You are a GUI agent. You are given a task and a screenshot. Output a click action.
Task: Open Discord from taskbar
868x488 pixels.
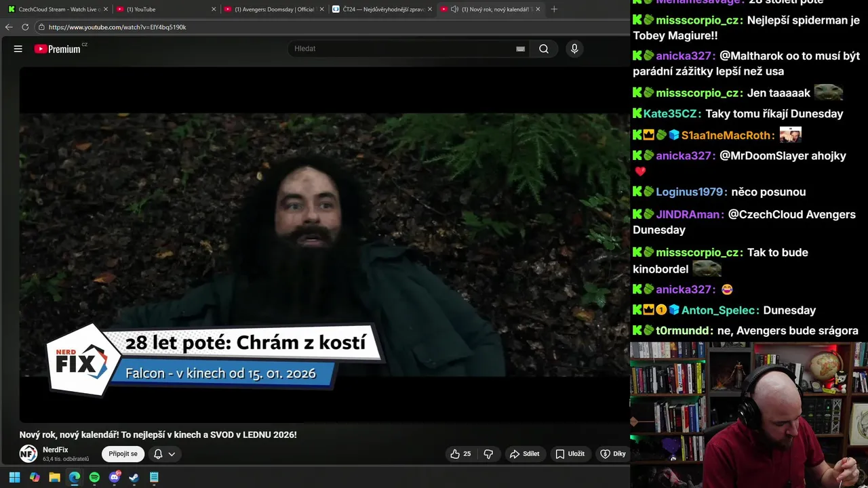point(115,477)
